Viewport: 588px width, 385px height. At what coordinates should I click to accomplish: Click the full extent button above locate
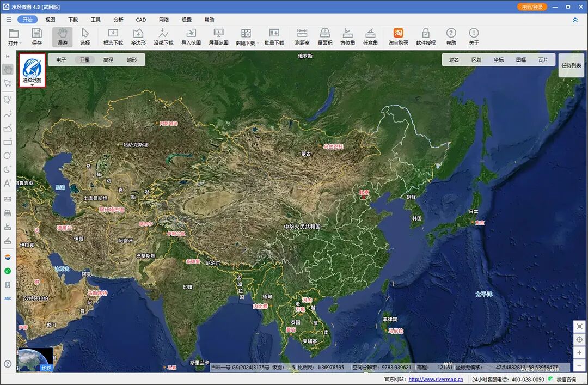point(579,327)
